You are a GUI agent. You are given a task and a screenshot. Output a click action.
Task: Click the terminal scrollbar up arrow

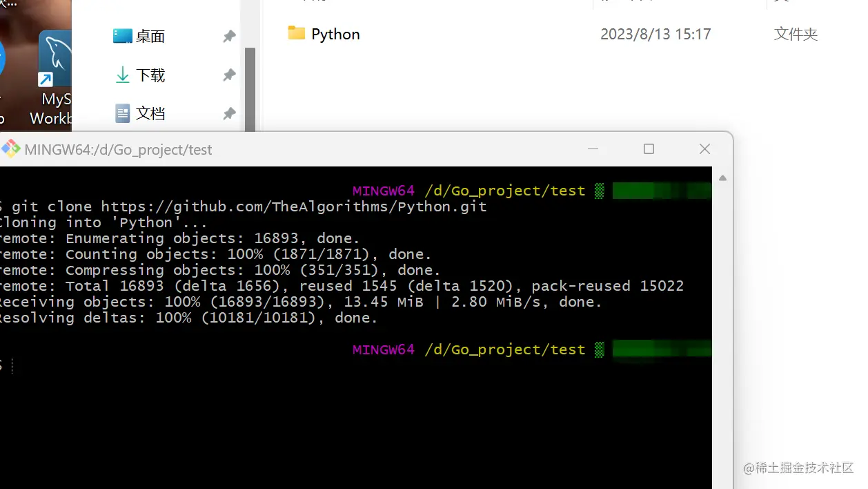pyautogui.click(x=722, y=178)
